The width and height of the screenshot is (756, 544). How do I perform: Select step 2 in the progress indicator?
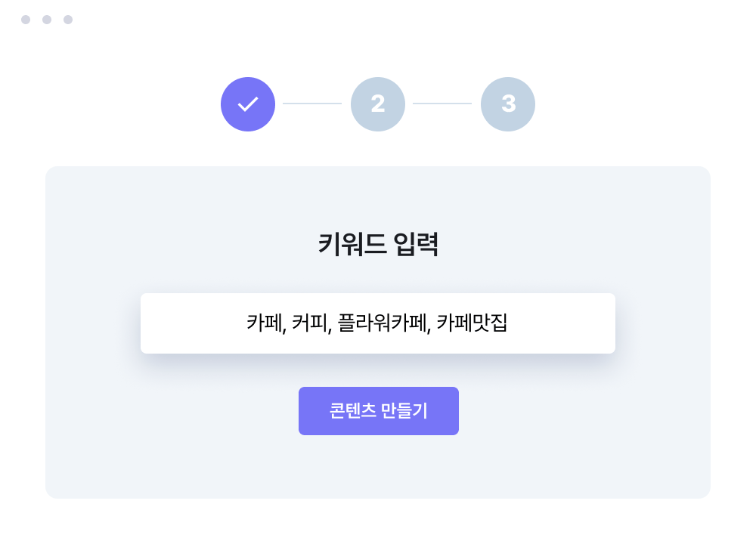point(378,104)
